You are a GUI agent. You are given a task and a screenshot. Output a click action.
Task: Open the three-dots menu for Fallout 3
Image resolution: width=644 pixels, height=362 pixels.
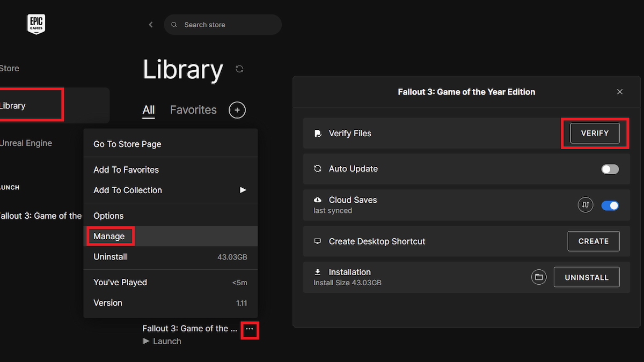tap(250, 329)
